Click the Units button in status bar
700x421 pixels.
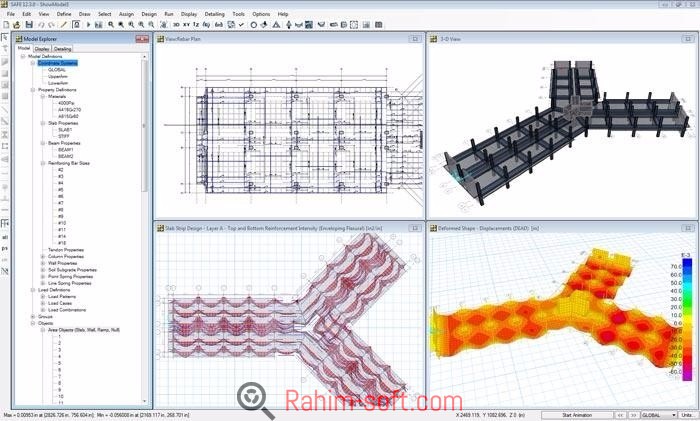(687, 415)
